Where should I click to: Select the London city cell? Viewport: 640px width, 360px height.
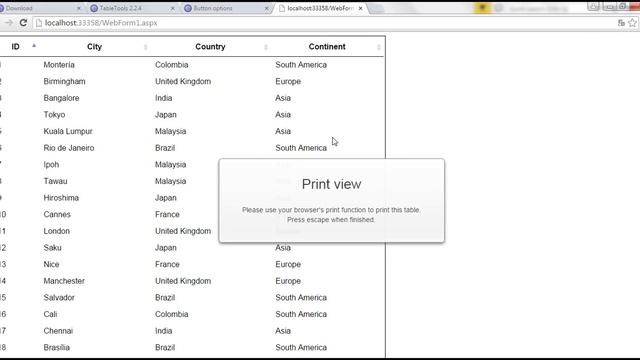point(56,231)
